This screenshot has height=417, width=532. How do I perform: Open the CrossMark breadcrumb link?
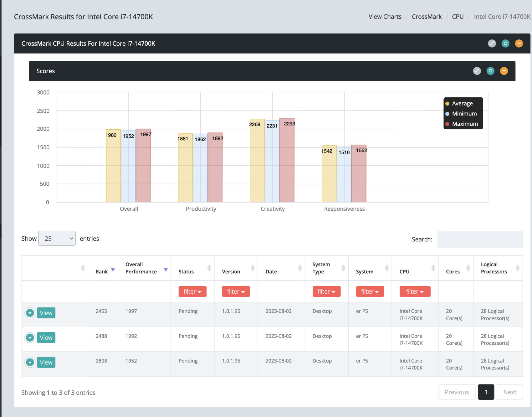coord(427,17)
